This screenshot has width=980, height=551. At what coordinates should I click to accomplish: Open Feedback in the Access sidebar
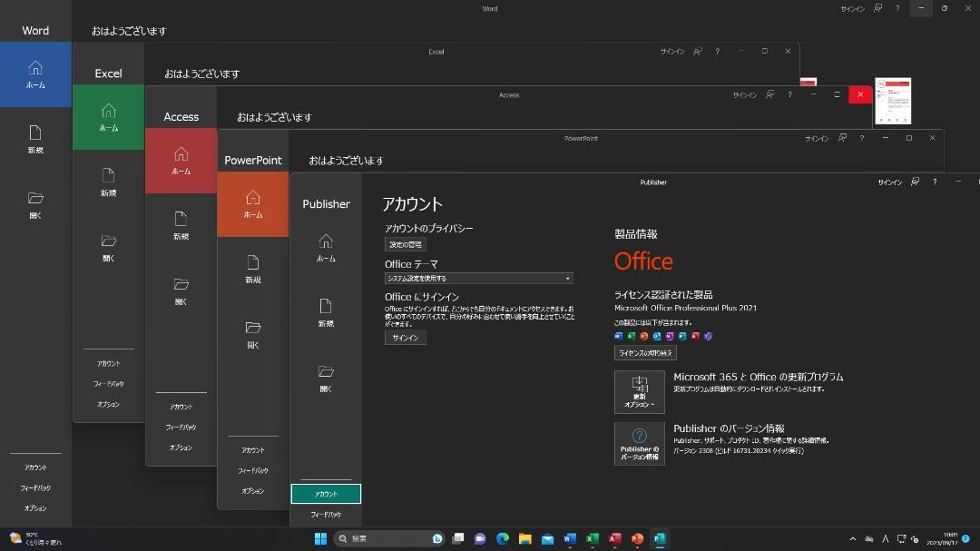pos(181,428)
